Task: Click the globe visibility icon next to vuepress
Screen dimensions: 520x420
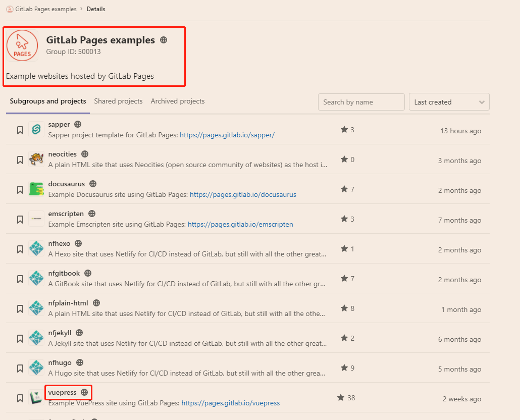Action: (x=85, y=392)
